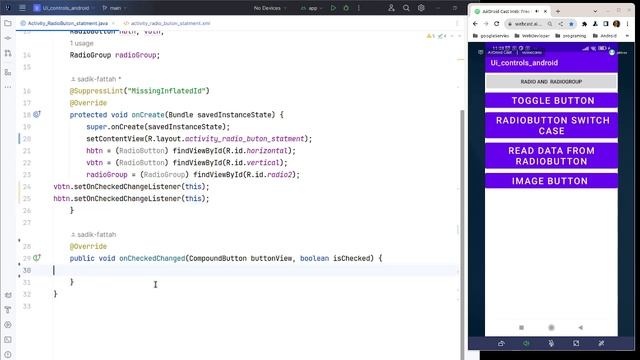Share this page from address bar

pos(561,24)
